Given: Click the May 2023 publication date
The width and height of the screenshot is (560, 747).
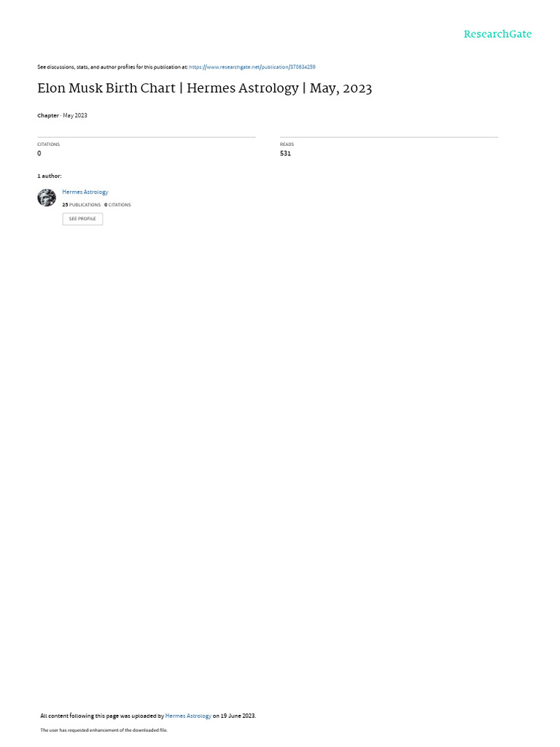Looking at the screenshot, I should pyautogui.click(x=75, y=115).
